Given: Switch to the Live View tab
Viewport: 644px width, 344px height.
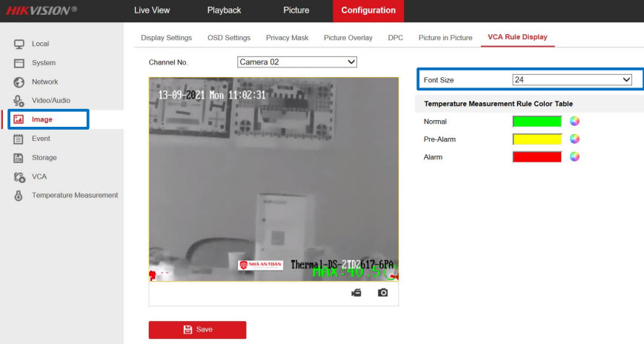Looking at the screenshot, I should (152, 10).
